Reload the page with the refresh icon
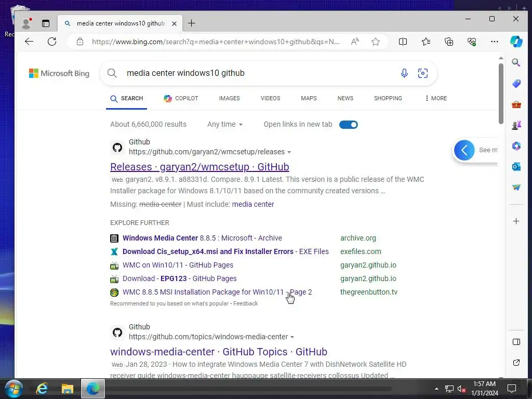532x399 pixels. [52, 42]
